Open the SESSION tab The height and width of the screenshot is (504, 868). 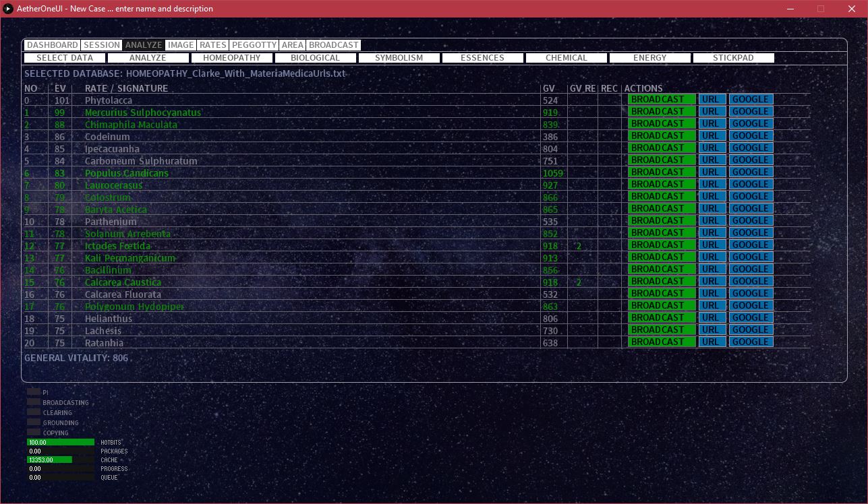(x=101, y=44)
